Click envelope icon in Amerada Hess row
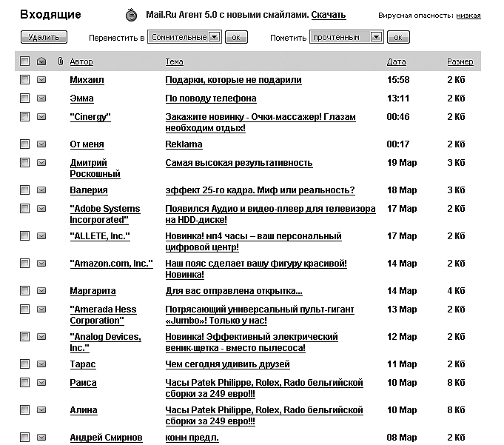Image resolution: width=504 pixels, height=445 pixels. click(x=41, y=309)
